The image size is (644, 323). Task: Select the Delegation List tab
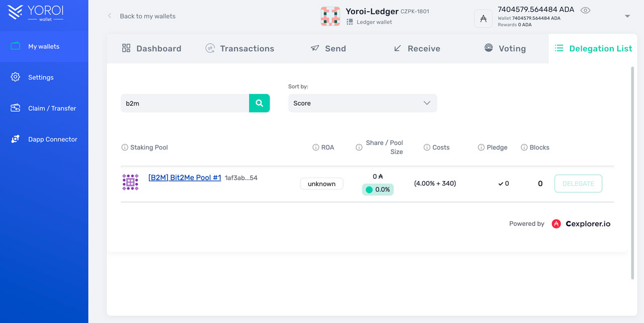pos(593,48)
